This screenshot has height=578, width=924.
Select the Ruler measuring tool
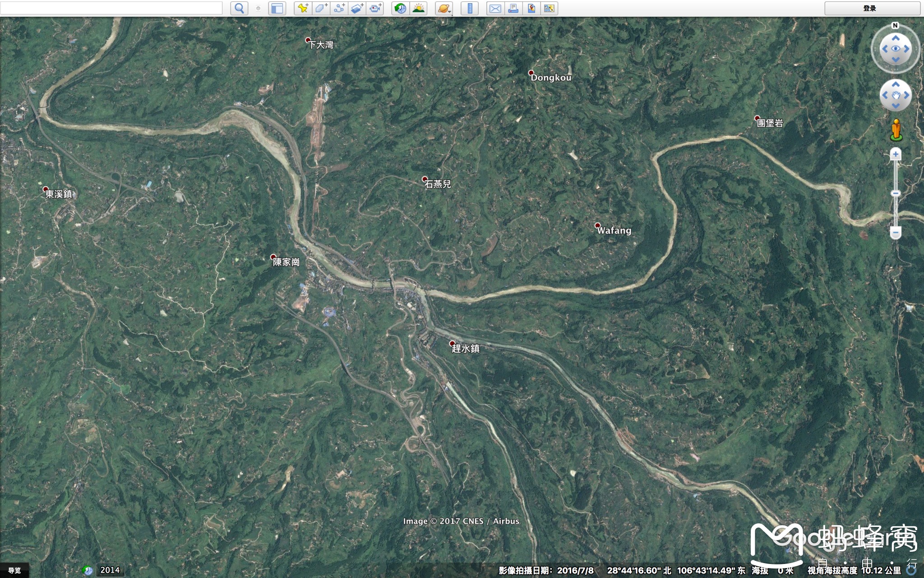coord(470,8)
